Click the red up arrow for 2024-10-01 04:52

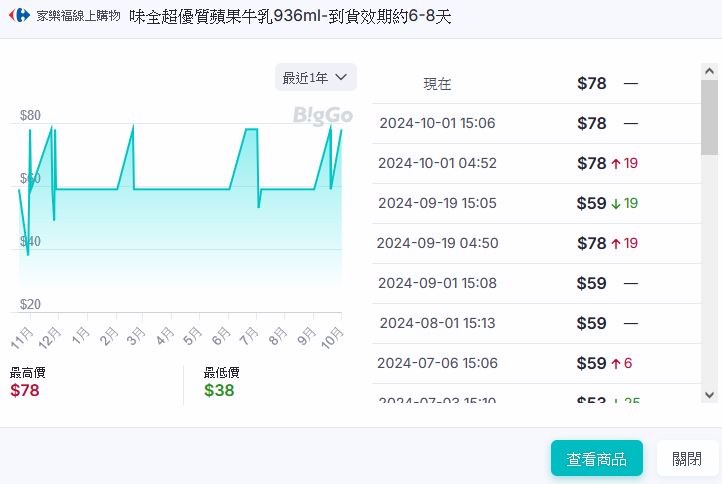pos(616,164)
